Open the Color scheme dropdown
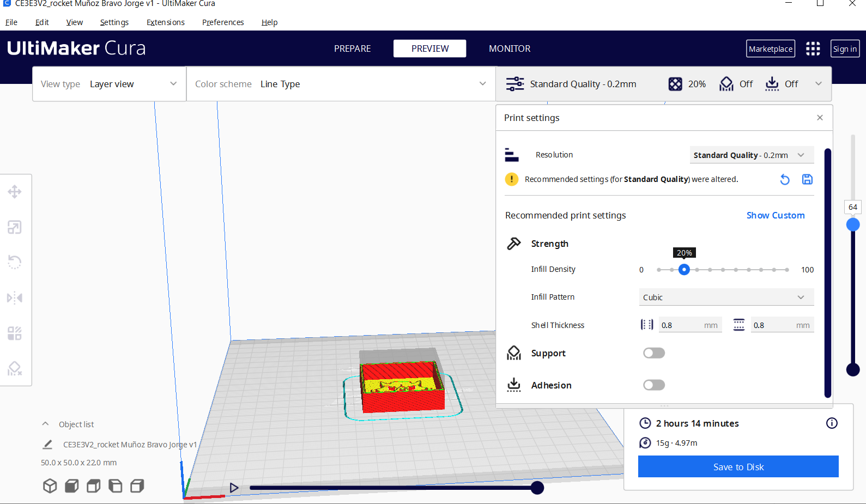Viewport: 866px width, 504px height. coord(341,84)
